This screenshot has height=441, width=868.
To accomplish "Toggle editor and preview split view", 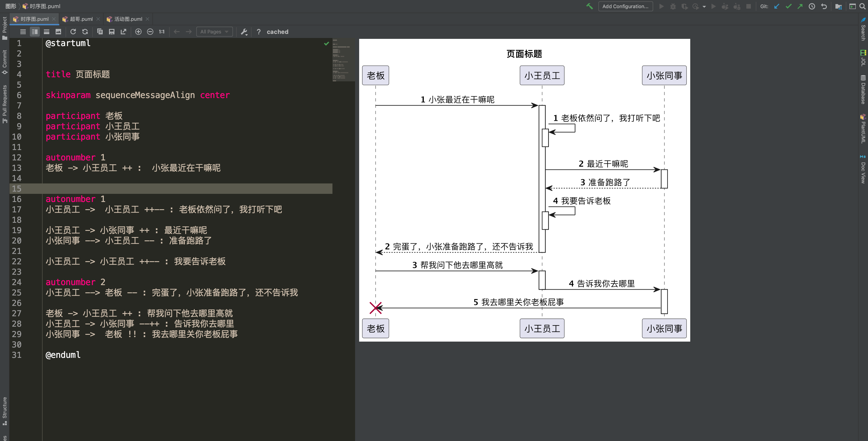I will (x=35, y=32).
